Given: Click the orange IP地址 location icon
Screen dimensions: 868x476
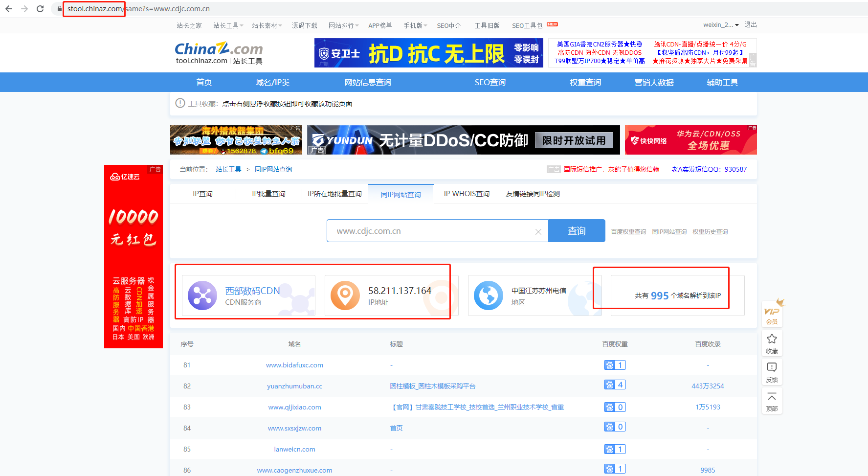Looking at the screenshot, I should tap(345, 295).
